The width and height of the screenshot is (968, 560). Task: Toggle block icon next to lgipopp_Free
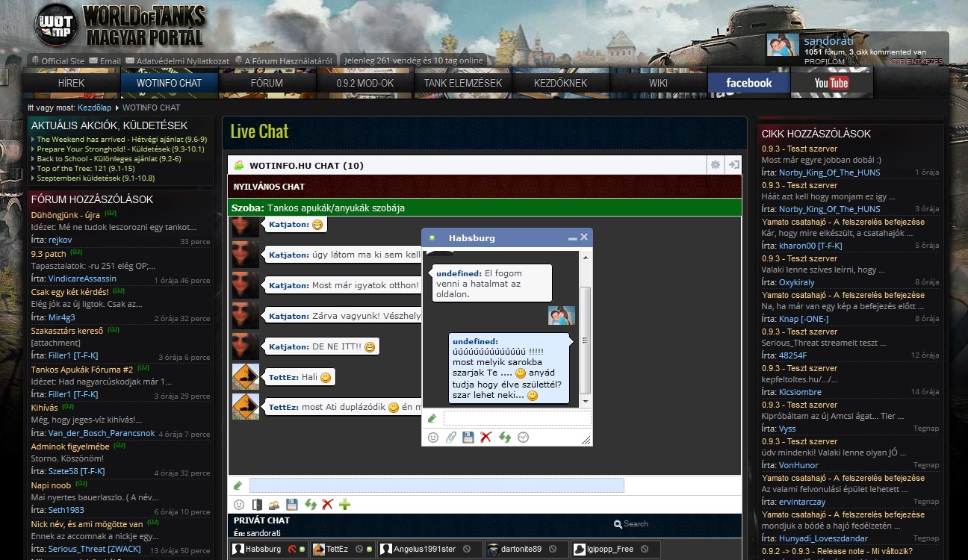pyautogui.click(x=645, y=550)
